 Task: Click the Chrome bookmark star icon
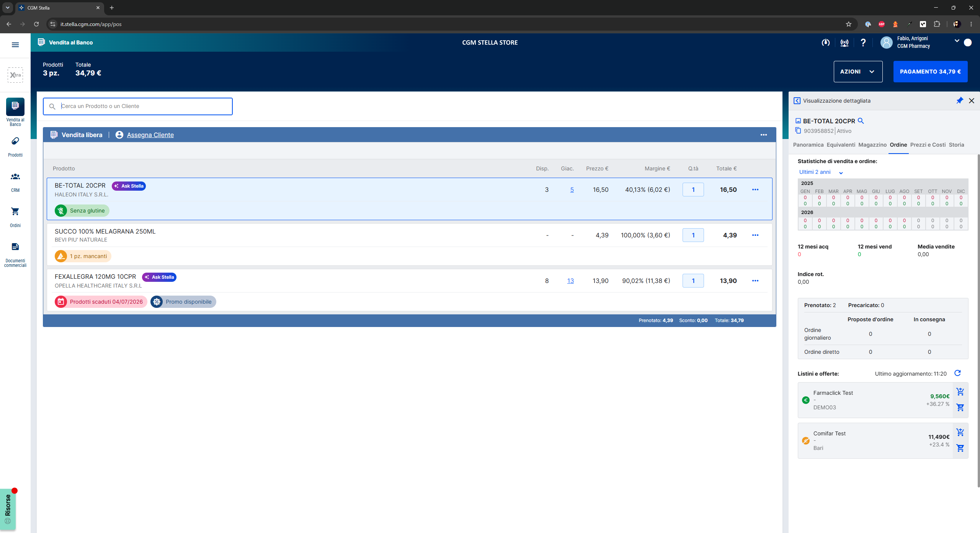pos(849,24)
